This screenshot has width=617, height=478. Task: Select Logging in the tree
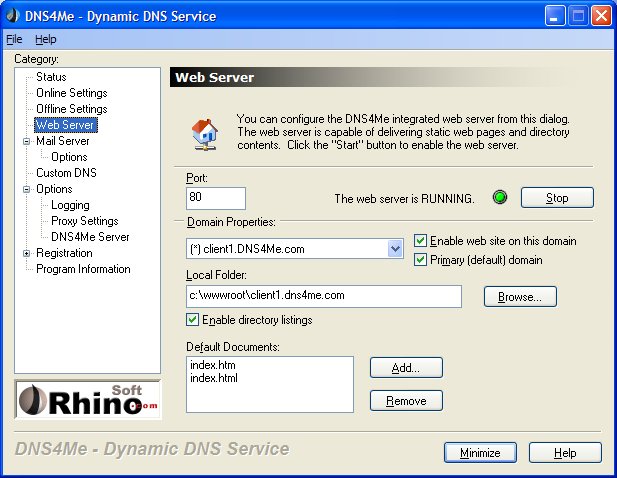[70, 205]
